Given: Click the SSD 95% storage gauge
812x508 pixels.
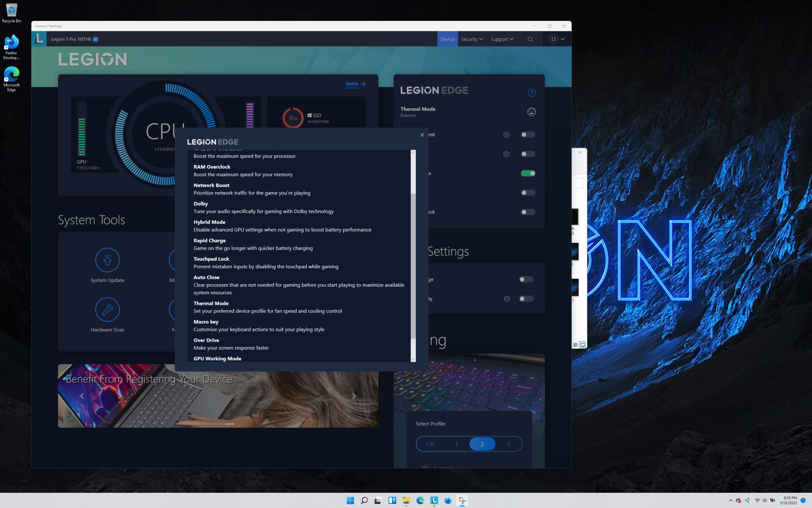Looking at the screenshot, I should (293, 118).
